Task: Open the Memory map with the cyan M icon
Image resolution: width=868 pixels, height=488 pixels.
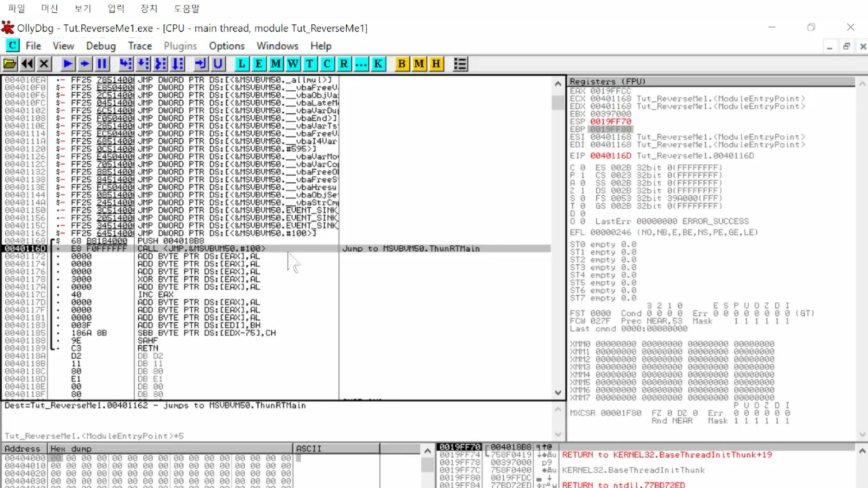Action: [x=276, y=64]
